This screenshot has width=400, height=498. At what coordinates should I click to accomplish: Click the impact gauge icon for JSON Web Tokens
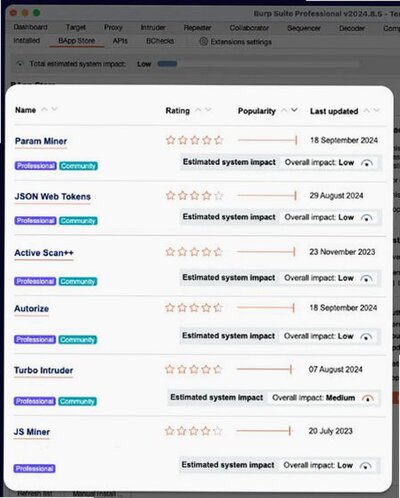click(x=366, y=218)
